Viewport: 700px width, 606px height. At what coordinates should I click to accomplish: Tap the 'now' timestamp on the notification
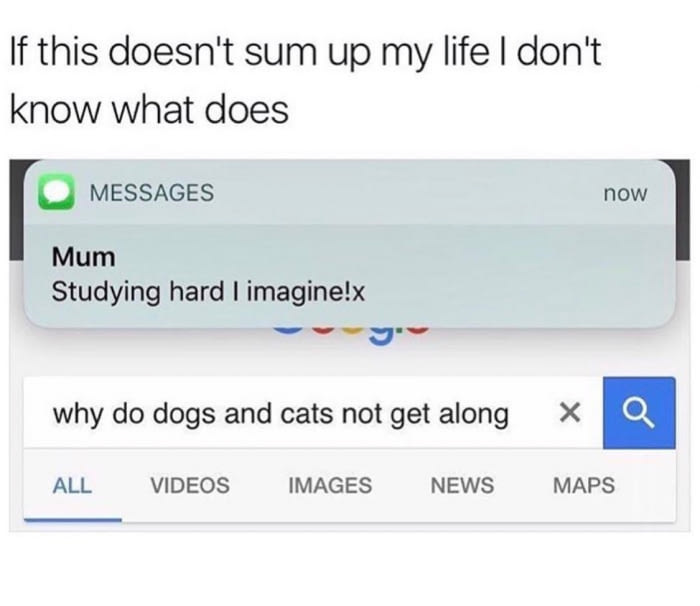625,193
